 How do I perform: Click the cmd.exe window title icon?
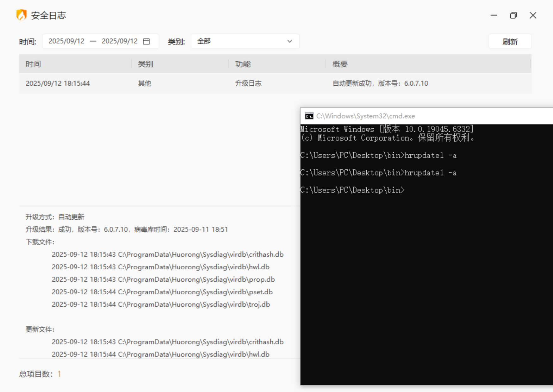pyautogui.click(x=309, y=116)
